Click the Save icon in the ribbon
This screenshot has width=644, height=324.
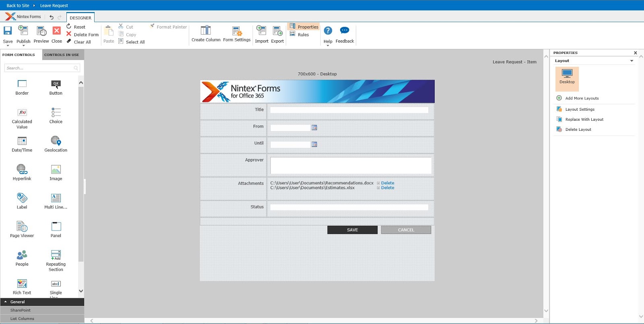click(x=8, y=31)
